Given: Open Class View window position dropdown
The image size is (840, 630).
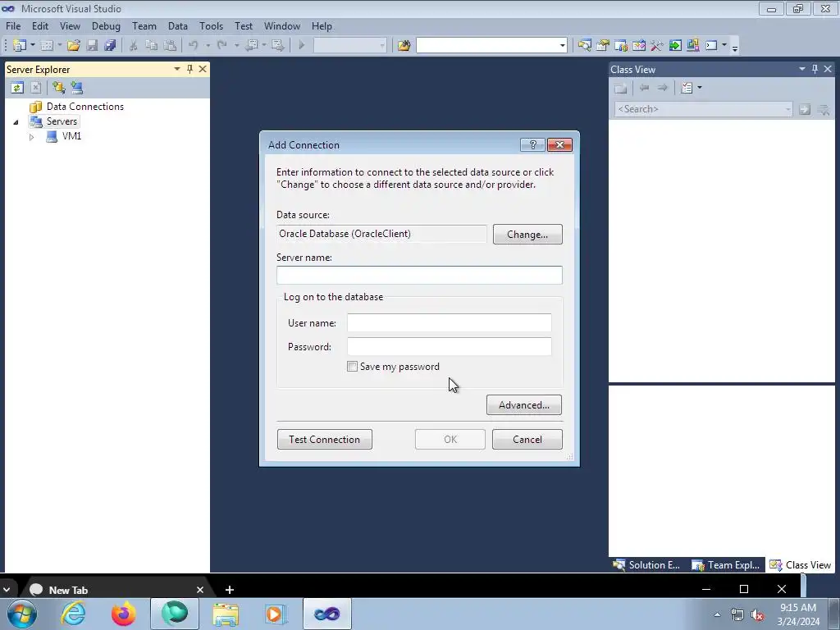Looking at the screenshot, I should click(802, 69).
